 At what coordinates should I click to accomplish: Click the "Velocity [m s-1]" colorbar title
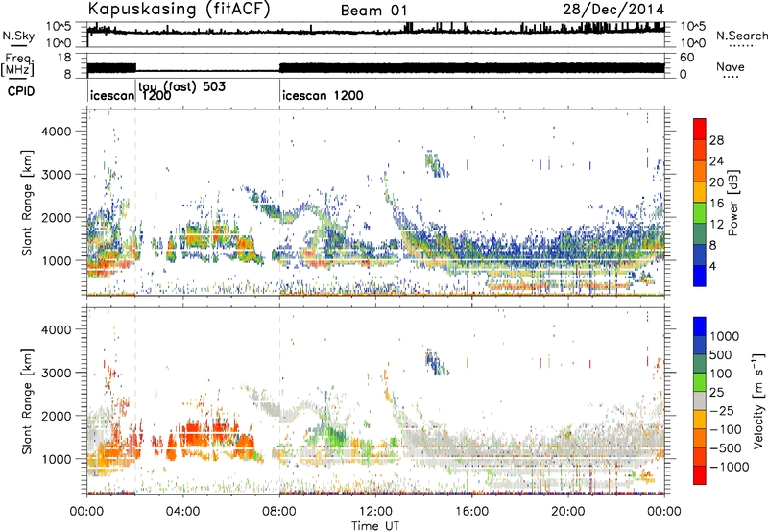(x=758, y=400)
